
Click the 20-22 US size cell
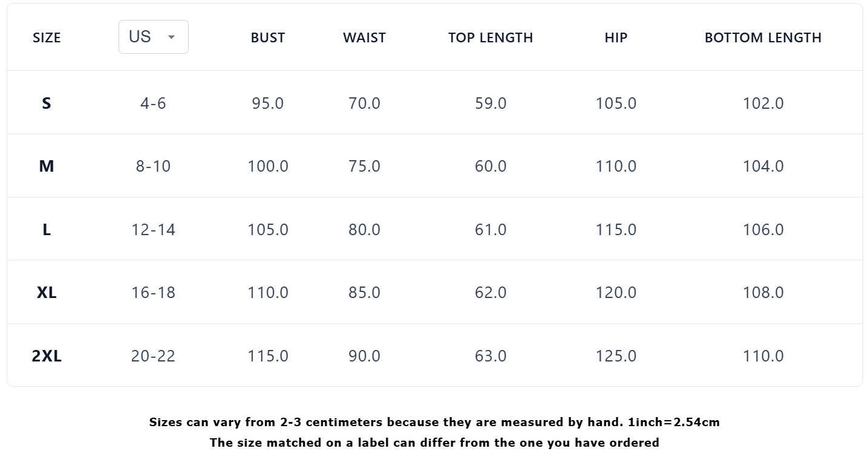click(153, 356)
